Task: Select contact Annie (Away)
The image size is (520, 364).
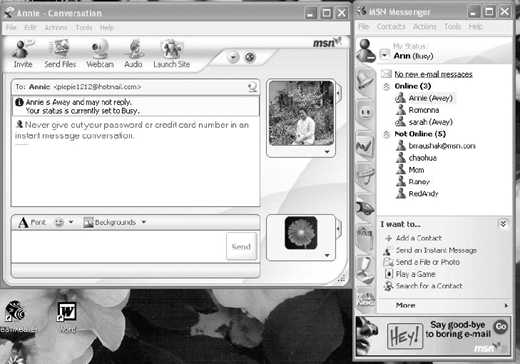Action: (x=425, y=98)
